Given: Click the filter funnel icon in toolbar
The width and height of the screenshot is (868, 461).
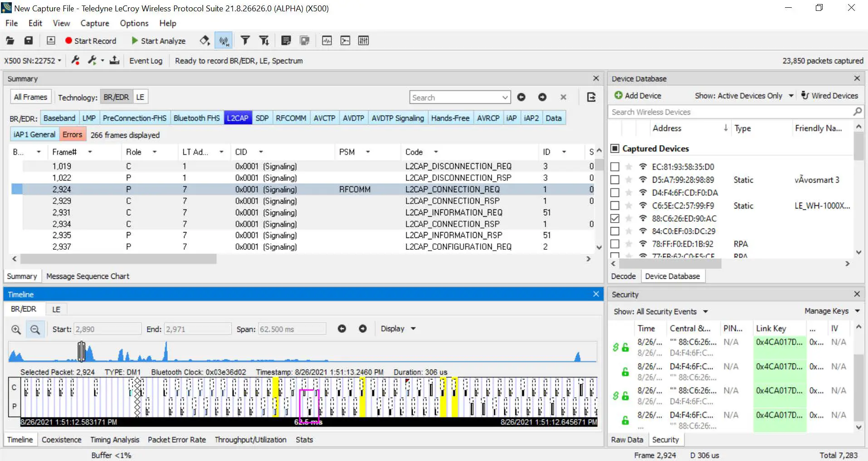Looking at the screenshot, I should point(245,41).
